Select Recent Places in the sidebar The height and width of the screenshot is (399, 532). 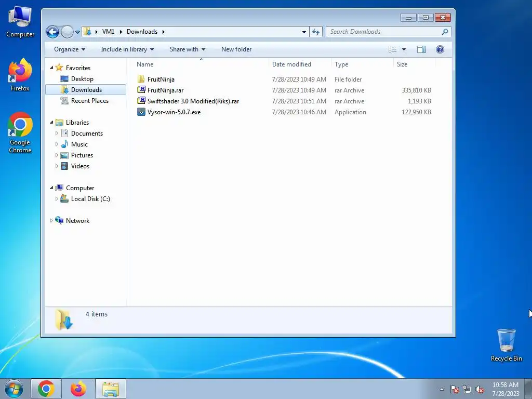point(89,101)
